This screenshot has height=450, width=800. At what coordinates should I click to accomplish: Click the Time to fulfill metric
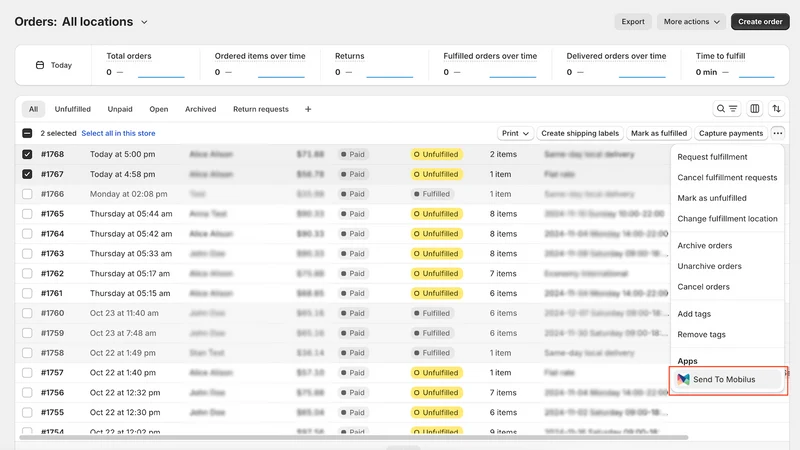coord(735,64)
